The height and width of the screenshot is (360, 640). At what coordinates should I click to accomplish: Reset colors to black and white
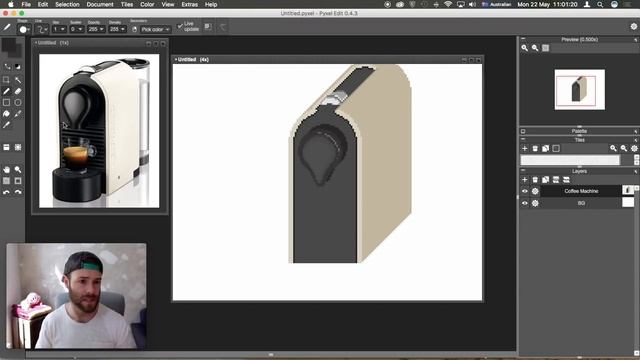[x=18, y=67]
